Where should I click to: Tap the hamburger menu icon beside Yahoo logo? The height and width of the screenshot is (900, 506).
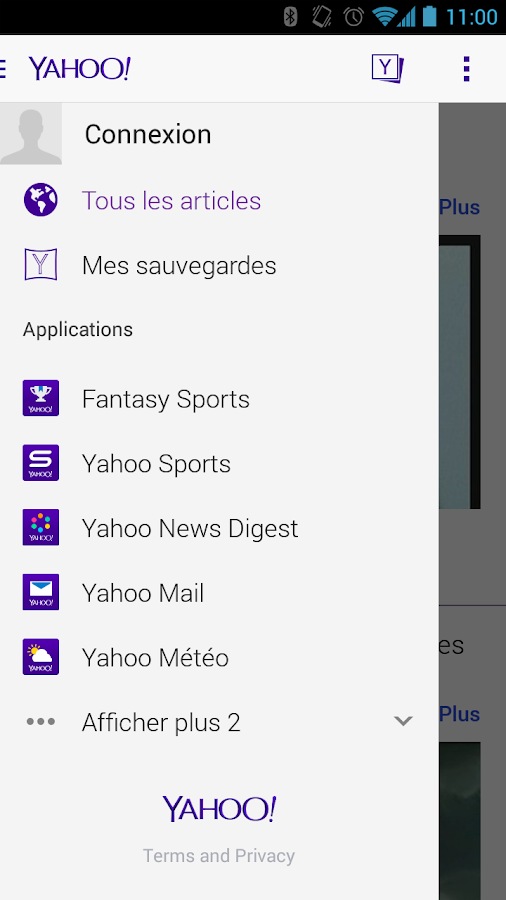tap(3, 69)
